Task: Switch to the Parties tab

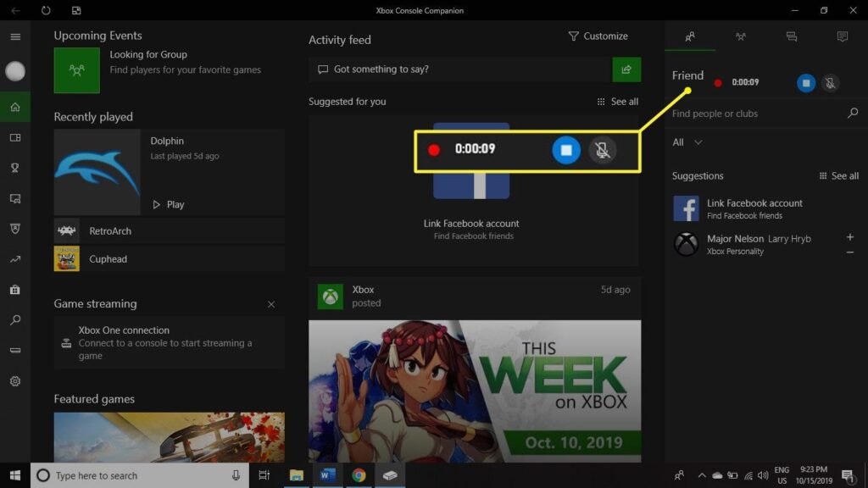Action: 740,36
